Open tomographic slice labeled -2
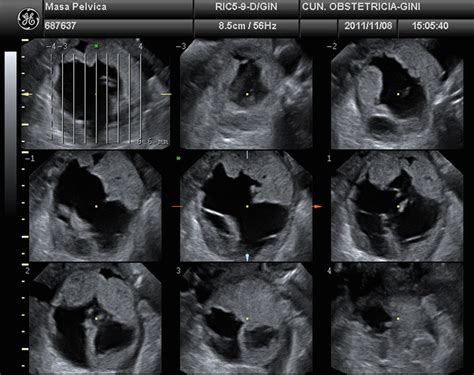474x375 pixels. pyautogui.click(x=397, y=94)
